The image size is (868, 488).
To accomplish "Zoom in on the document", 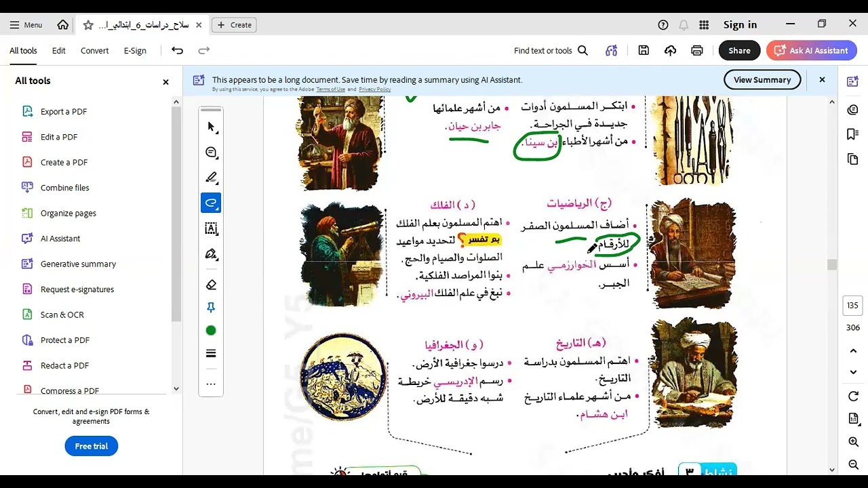I will (x=854, y=442).
